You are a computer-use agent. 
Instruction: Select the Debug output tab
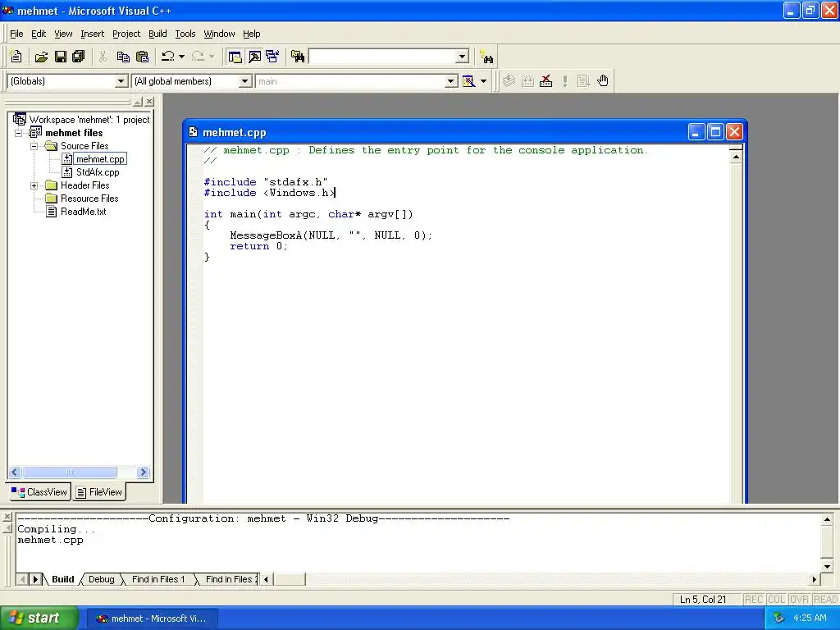coord(101,579)
